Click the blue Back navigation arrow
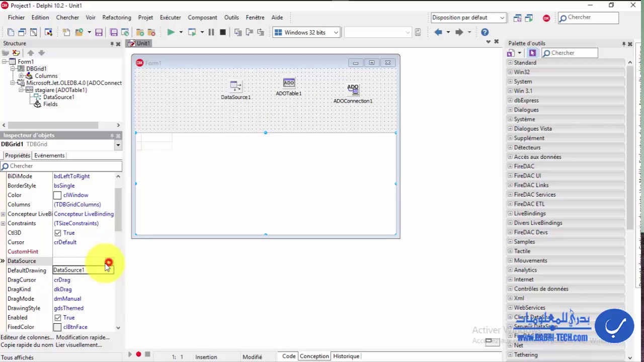 point(438,32)
